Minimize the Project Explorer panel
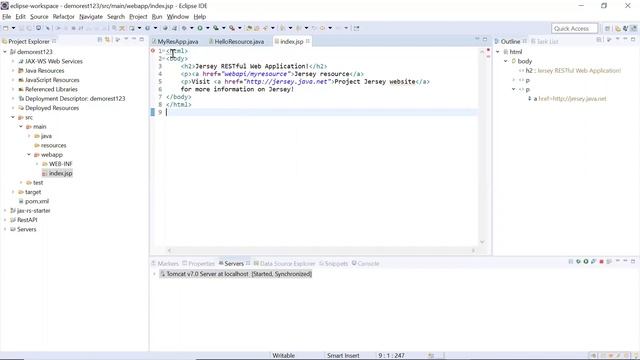640x360 pixels. pyautogui.click(x=134, y=39)
